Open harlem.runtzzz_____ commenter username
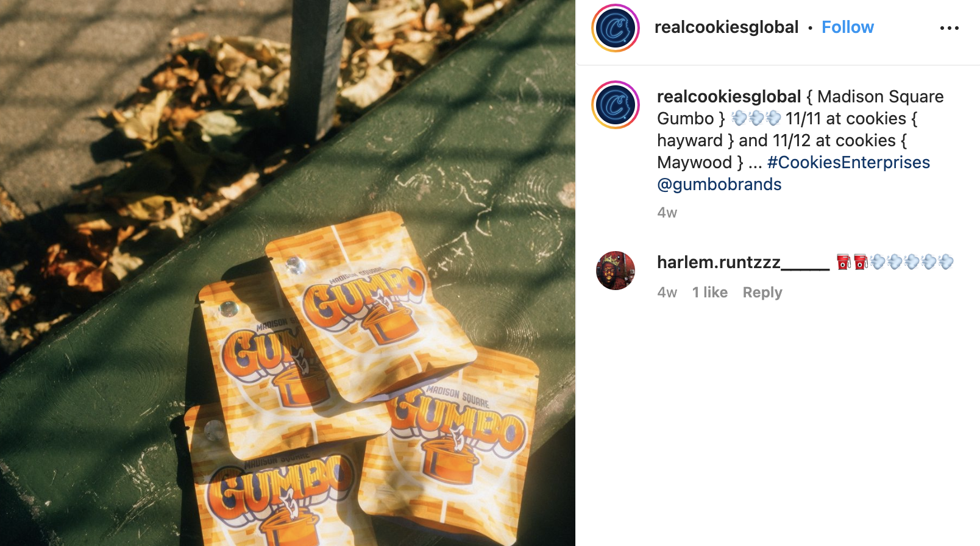The height and width of the screenshot is (546, 980). (x=743, y=263)
